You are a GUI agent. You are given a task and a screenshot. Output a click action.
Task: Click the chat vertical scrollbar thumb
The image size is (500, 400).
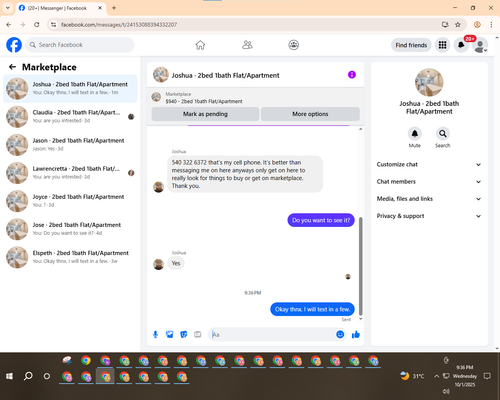(x=360, y=266)
